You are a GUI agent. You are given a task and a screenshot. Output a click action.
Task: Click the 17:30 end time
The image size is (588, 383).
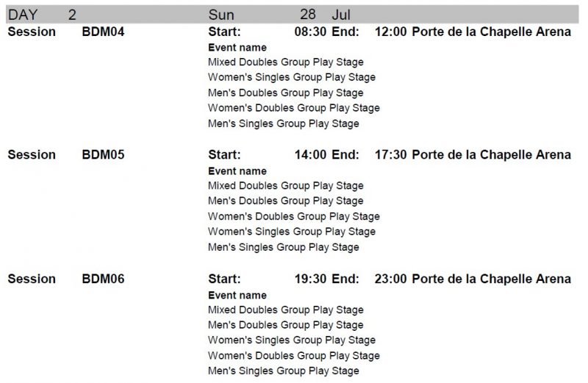click(390, 154)
